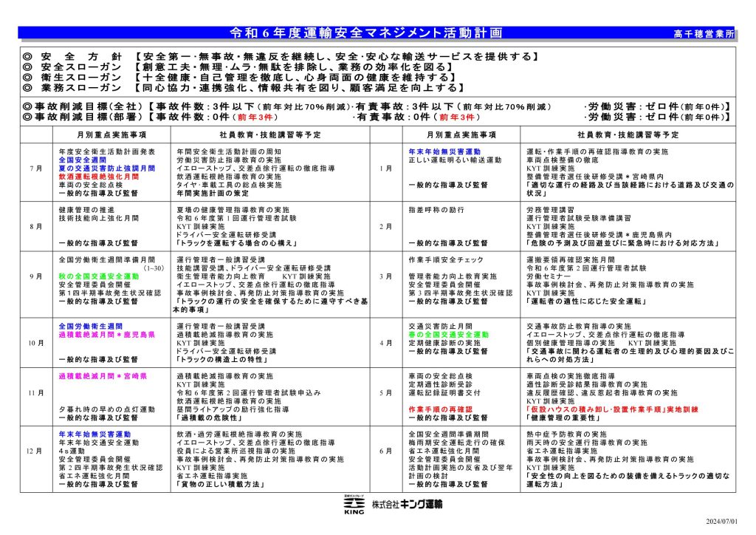This screenshot has height=535, width=756.
Task: Click 技術技能向上強化月間
Action: click(99, 218)
